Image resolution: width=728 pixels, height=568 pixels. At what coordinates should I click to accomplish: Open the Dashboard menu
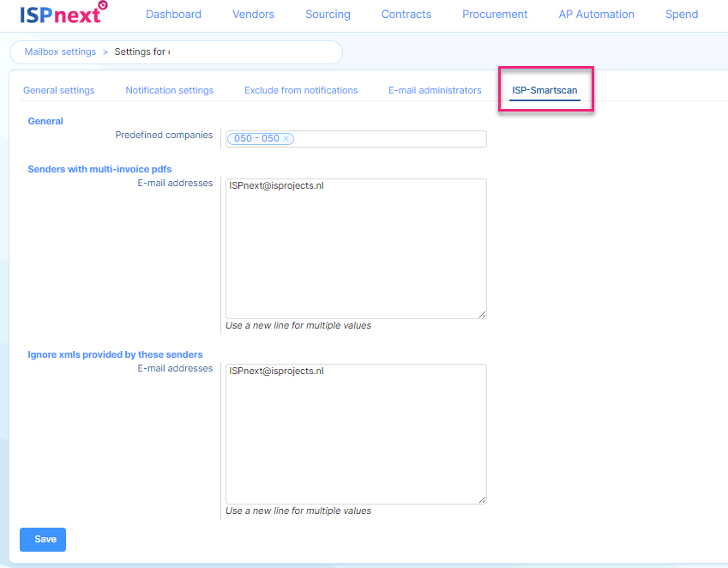[174, 15]
